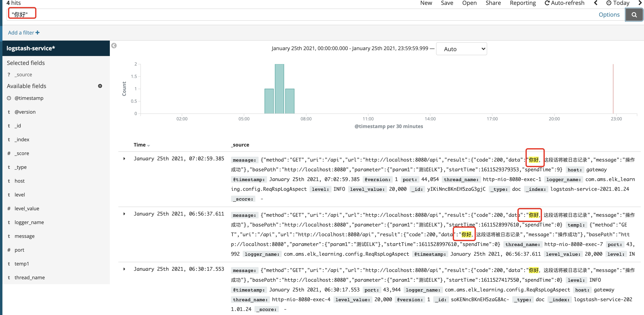The image size is (644, 315).
Task: Click the Available fields heading
Action: tap(27, 86)
